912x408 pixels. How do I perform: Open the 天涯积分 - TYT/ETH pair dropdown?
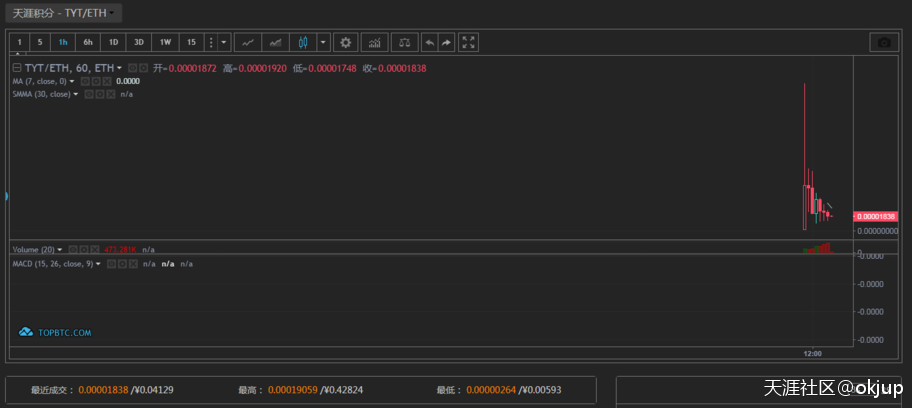pos(65,13)
